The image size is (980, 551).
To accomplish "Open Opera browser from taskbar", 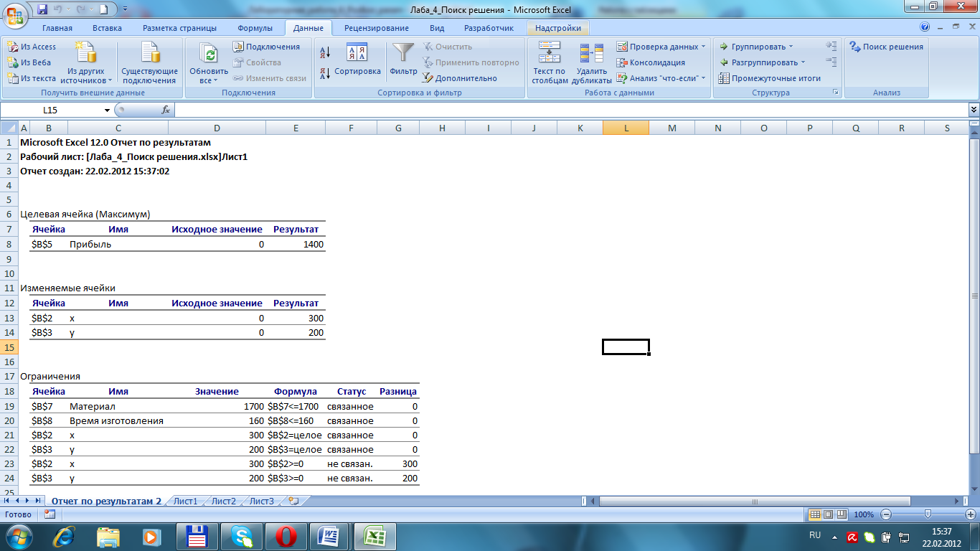I will (x=286, y=536).
